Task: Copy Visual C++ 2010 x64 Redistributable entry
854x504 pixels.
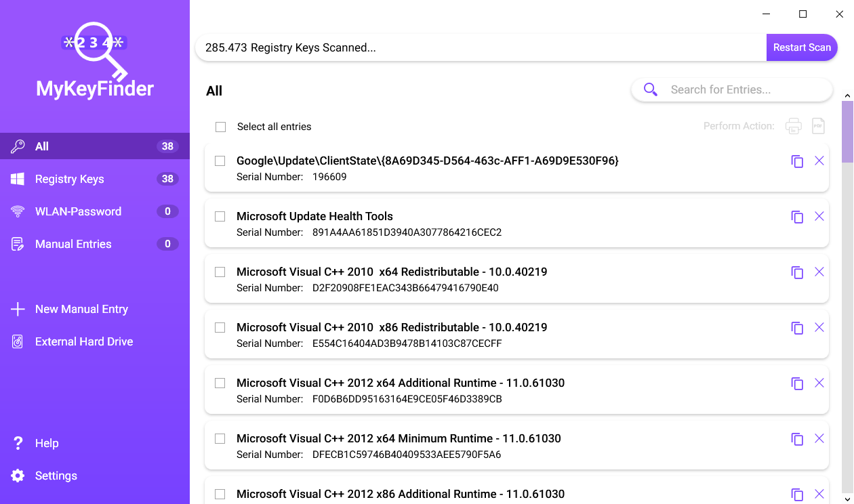Action: point(797,272)
